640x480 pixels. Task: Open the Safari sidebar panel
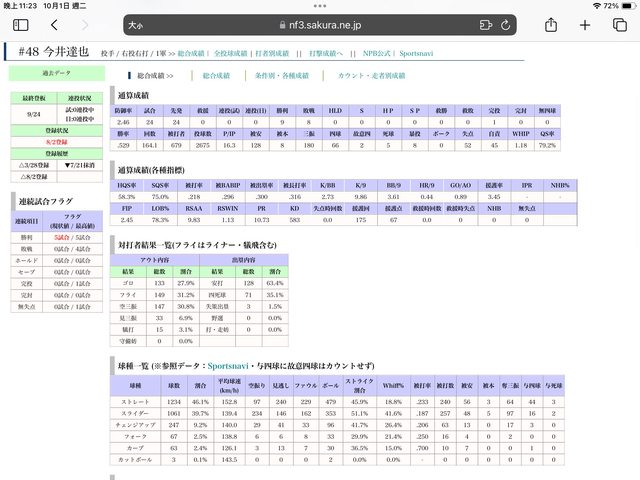[21, 24]
